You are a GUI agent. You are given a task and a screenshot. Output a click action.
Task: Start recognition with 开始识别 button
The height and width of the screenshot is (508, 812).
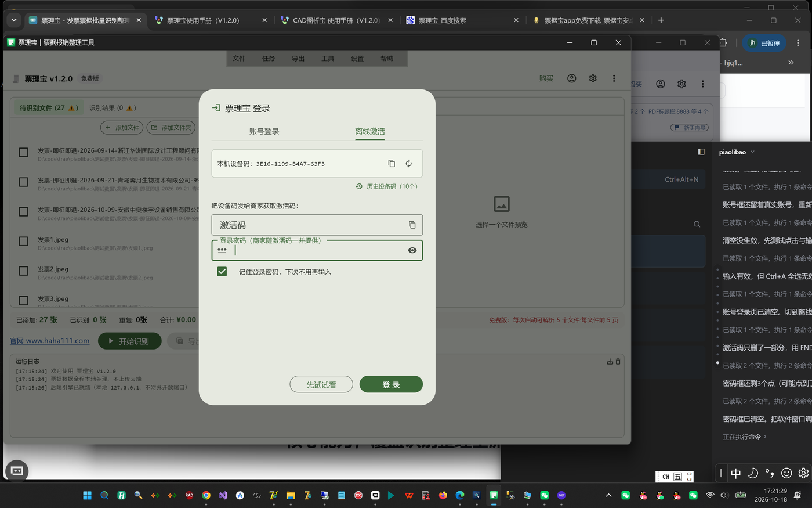click(129, 341)
